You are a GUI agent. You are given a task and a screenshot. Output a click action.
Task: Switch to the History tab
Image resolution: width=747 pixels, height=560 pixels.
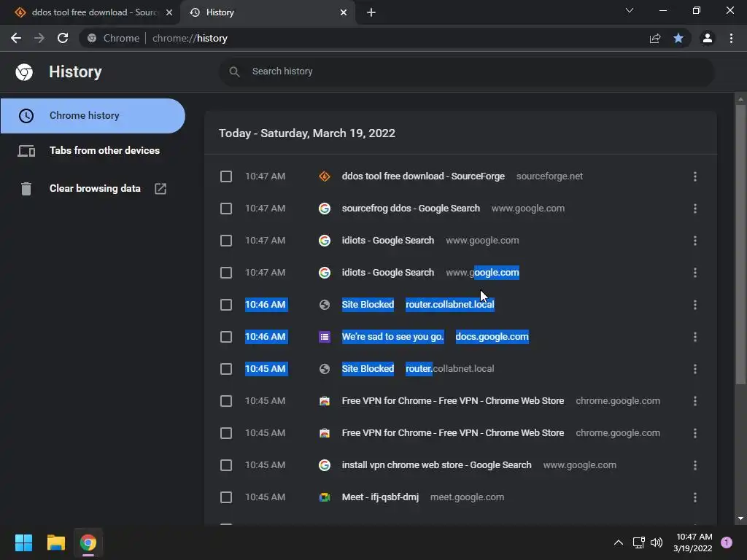[267, 12]
